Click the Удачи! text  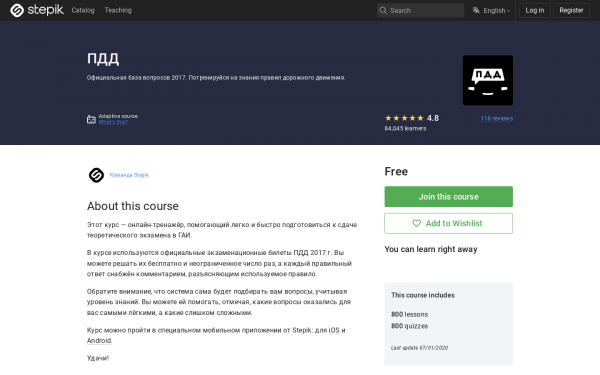[x=98, y=358]
